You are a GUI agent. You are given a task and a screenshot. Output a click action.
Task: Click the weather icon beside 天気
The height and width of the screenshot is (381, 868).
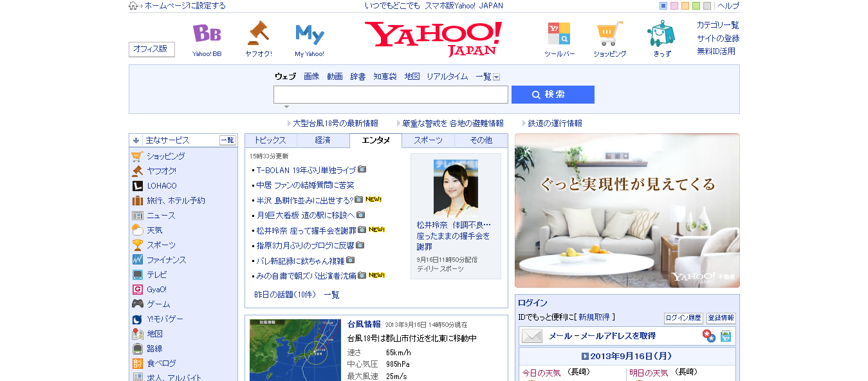[x=137, y=230]
